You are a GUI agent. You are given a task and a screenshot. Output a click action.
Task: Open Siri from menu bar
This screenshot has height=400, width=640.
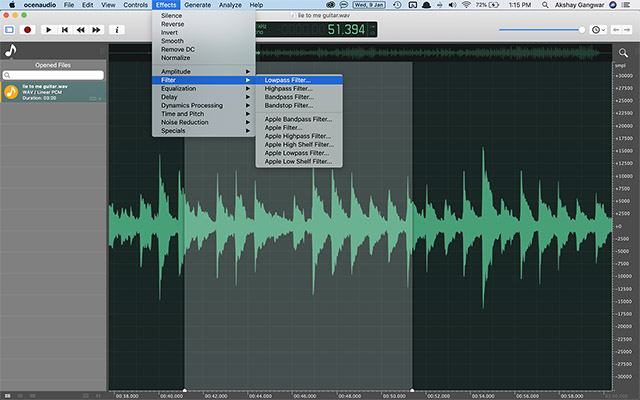613,5
